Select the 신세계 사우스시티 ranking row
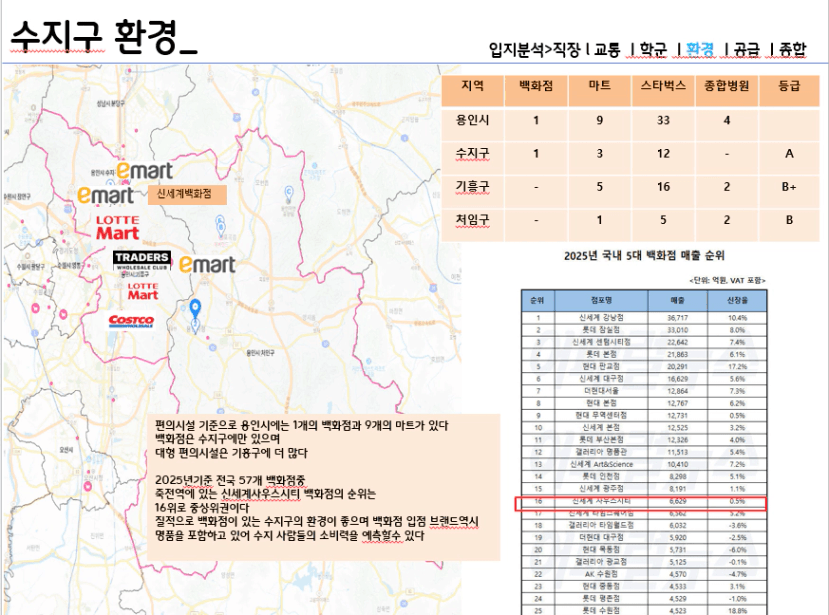829x615 pixels. 644,501
